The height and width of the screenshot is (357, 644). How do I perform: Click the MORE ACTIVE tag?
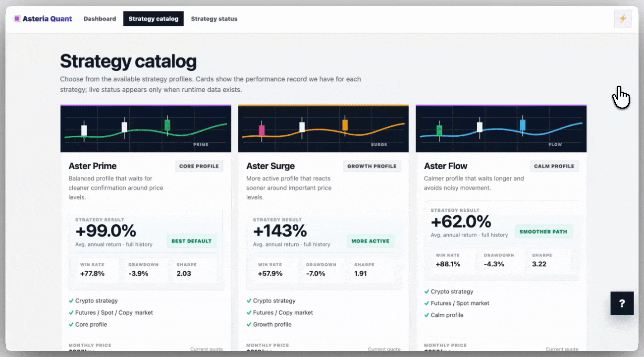pos(371,241)
